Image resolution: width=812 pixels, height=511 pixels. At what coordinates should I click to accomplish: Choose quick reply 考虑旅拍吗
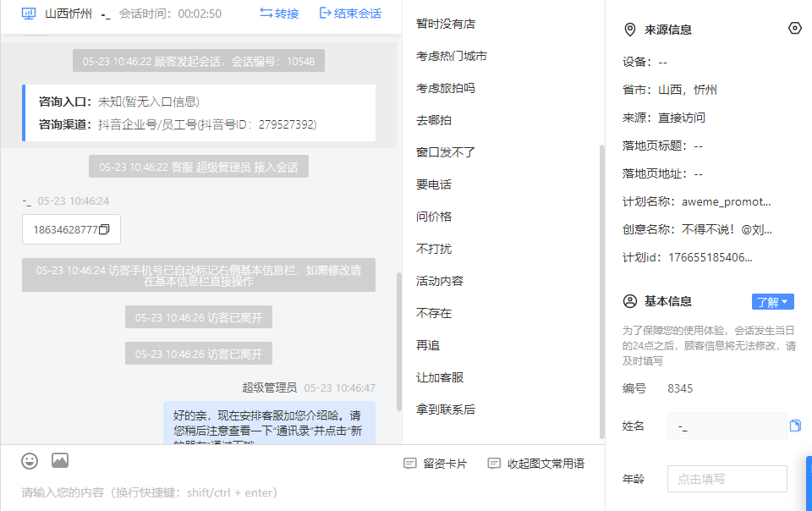click(x=446, y=88)
